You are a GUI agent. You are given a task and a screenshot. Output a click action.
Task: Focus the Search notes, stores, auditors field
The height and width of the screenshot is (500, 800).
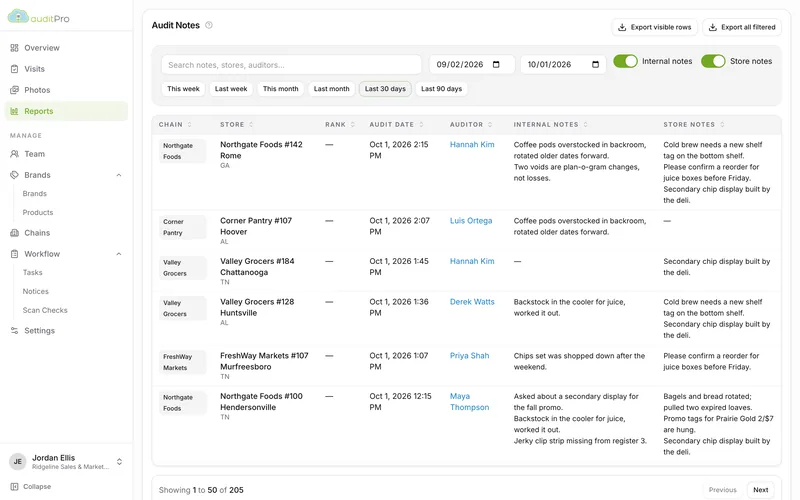[x=291, y=65]
